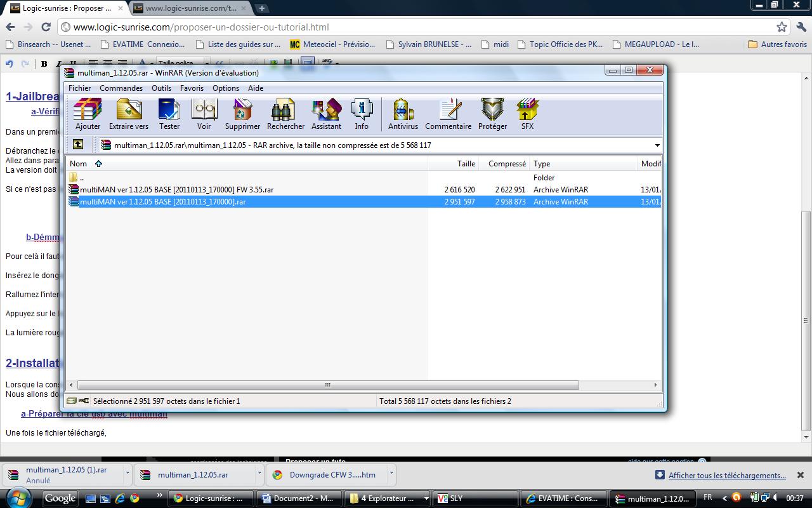Image resolution: width=812 pixels, height=508 pixels.
Task: Open the Voir file viewer icon
Action: [x=204, y=114]
